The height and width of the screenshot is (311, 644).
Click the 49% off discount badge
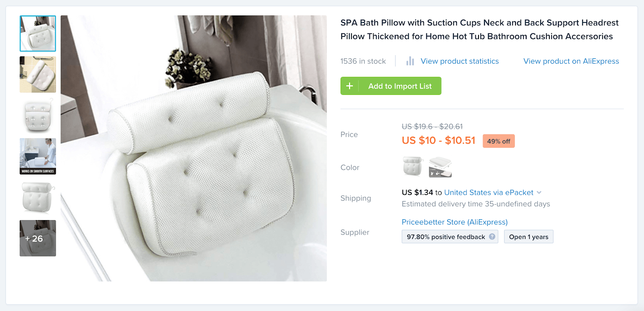coord(498,141)
